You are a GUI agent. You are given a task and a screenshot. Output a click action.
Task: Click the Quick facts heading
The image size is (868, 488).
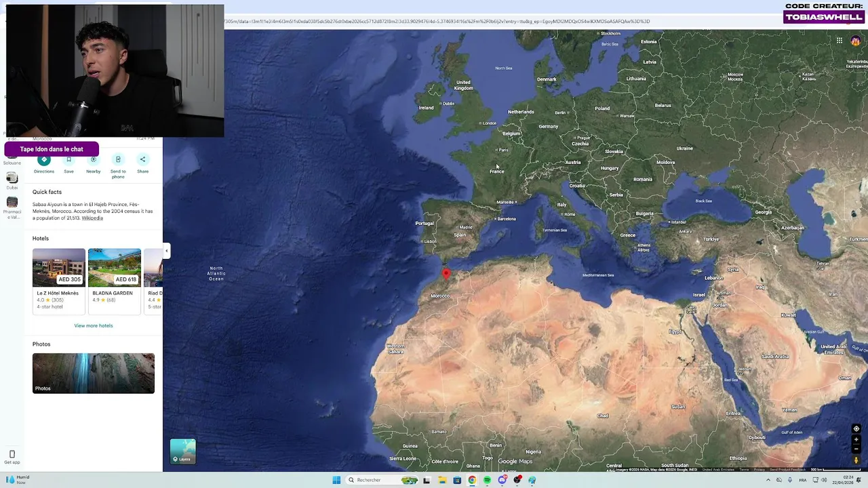click(47, 192)
